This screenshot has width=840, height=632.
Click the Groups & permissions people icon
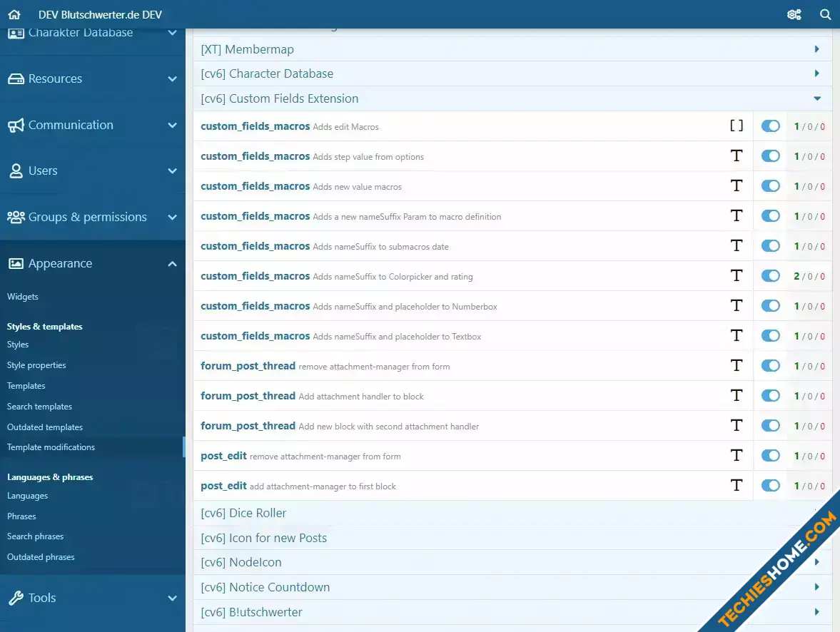16,217
